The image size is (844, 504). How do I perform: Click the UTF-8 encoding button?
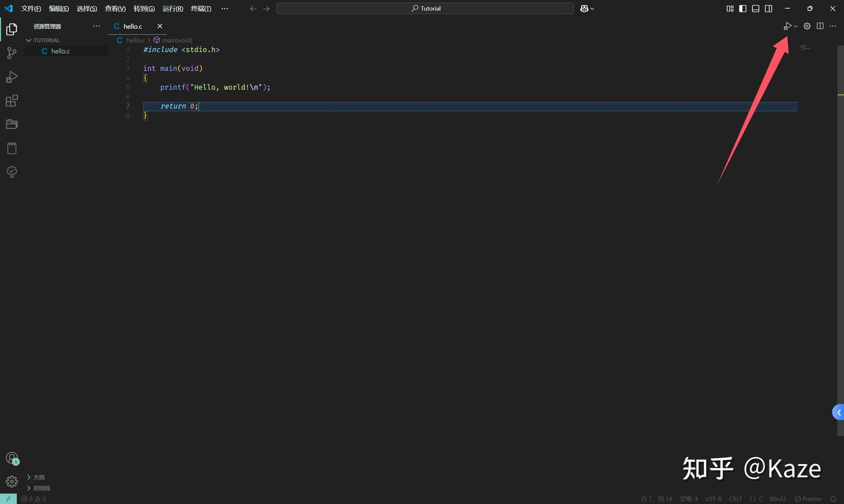713,499
